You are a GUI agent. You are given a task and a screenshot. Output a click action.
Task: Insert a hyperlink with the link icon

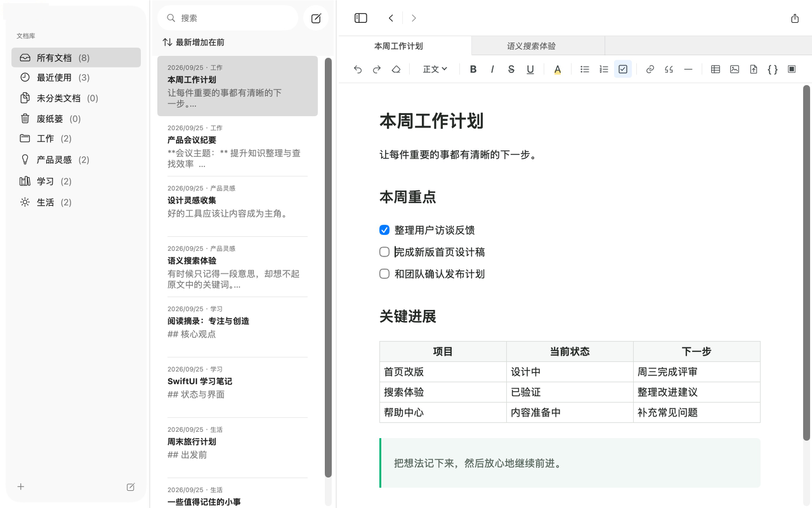(x=650, y=69)
